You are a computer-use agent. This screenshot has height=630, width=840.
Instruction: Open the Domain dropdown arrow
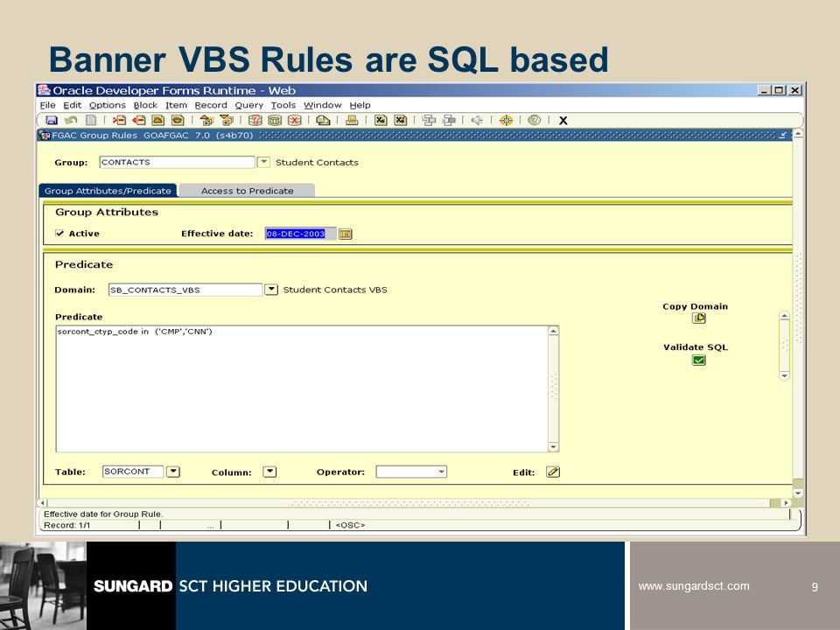tap(271, 290)
